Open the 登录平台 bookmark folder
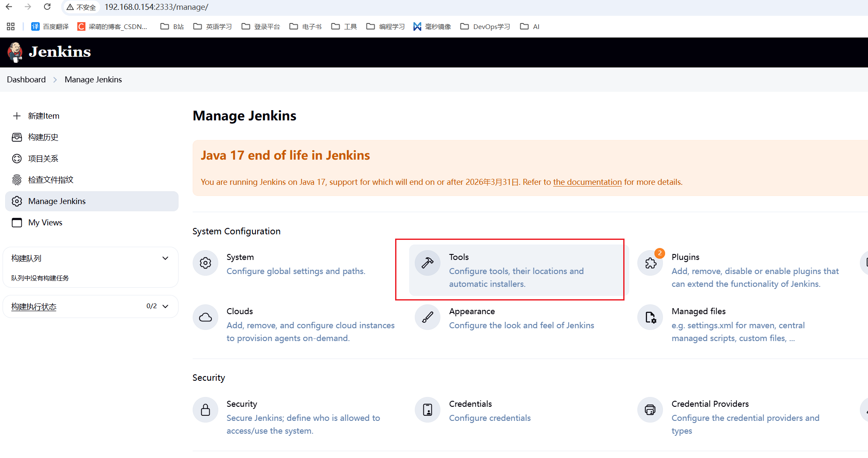Screen dimensions: 868x458 pyautogui.click(x=261, y=26)
